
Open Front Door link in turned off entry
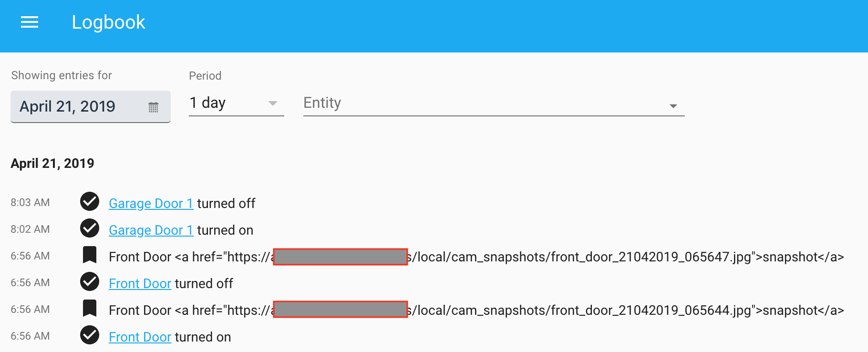(140, 284)
